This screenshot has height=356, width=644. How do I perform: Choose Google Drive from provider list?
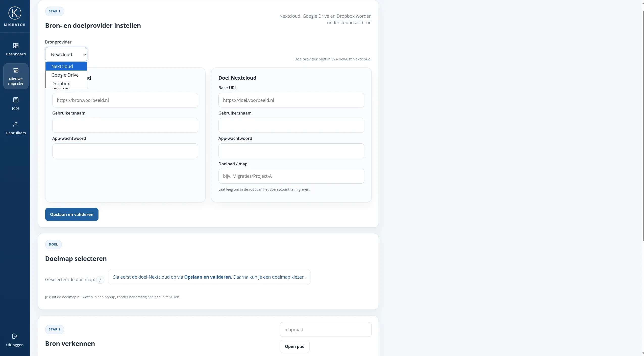point(65,75)
